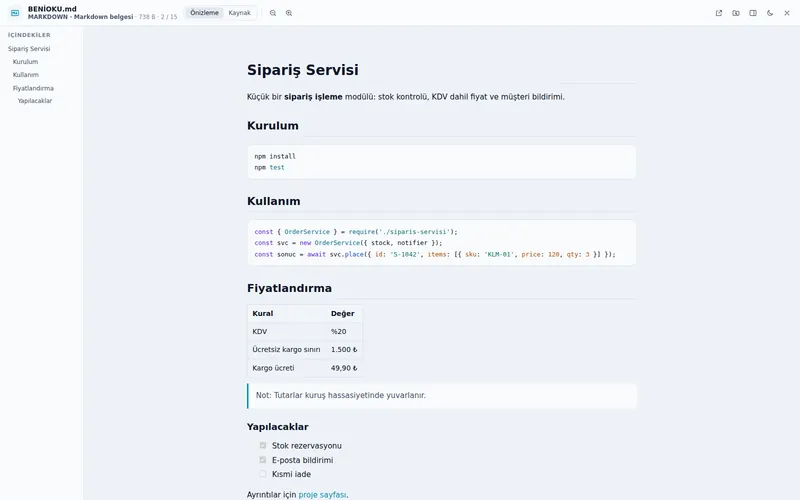The height and width of the screenshot is (500, 800).
Task: Open the proje sayfası link
Action: tap(322, 494)
